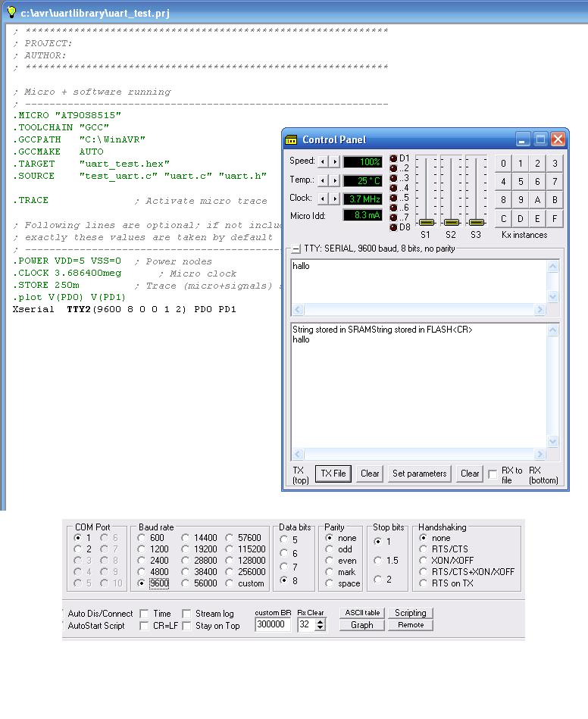This screenshot has width=588, height=719.
Task: Click inside the TX text area containing hallo
Action: tap(419, 281)
